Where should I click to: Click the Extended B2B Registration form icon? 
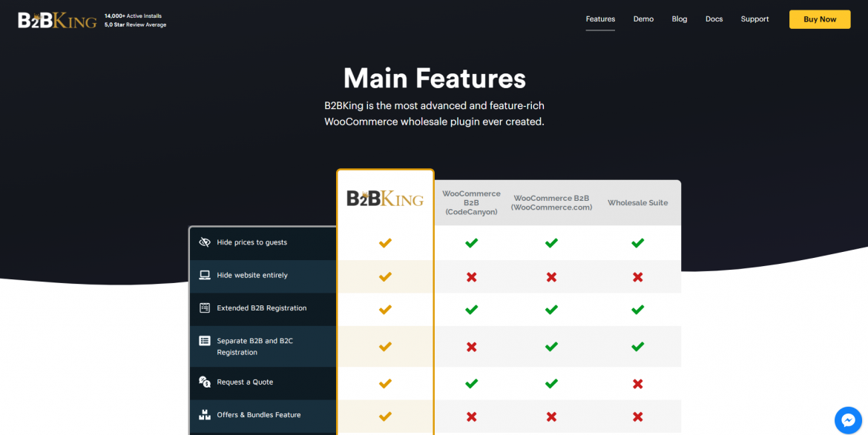[205, 308]
